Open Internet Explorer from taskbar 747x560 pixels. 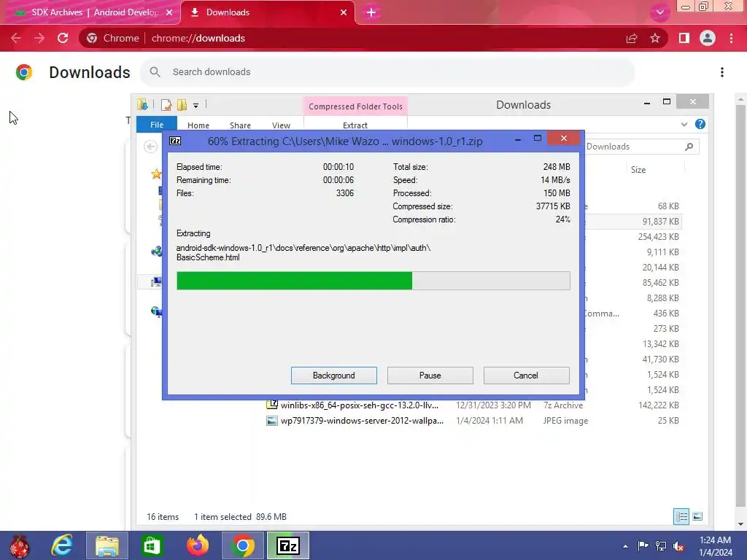63,545
